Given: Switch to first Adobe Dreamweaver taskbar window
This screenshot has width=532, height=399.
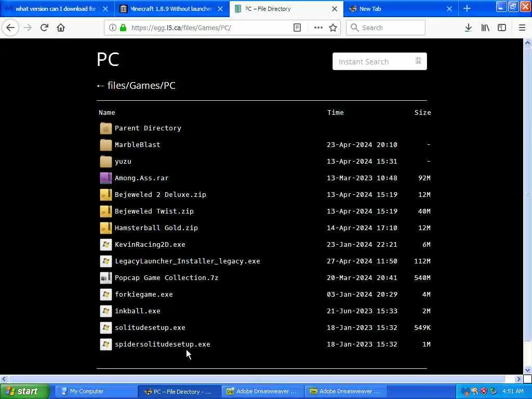Looking at the screenshot, I should (x=263, y=392).
